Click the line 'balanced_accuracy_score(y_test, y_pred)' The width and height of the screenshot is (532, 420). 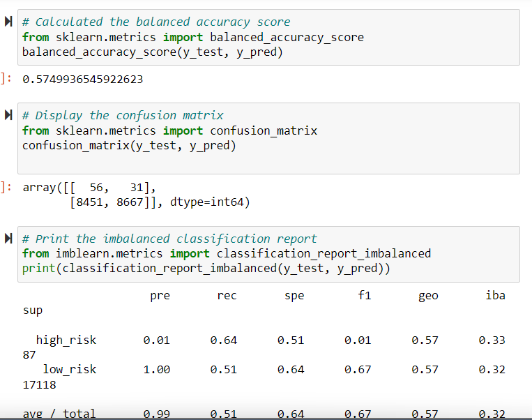(x=152, y=52)
